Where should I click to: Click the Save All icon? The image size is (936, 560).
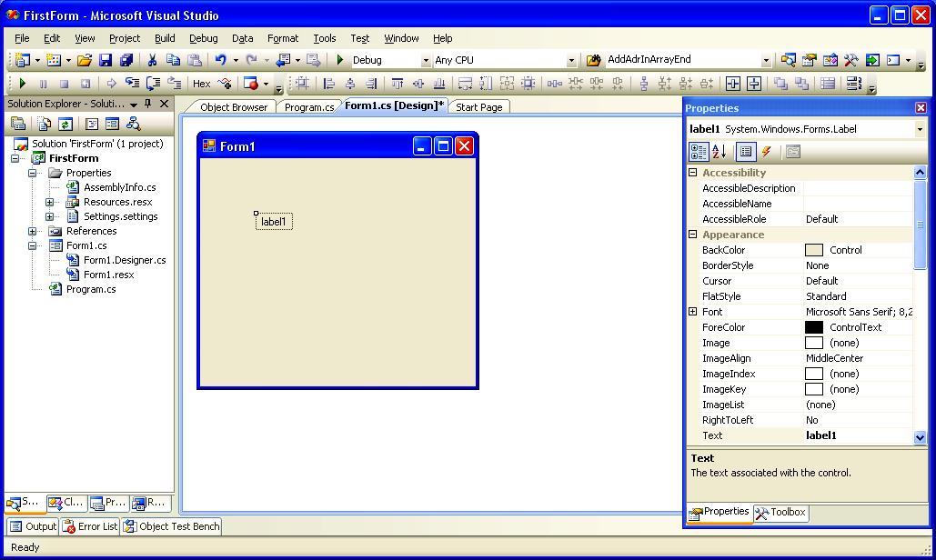[x=126, y=60]
